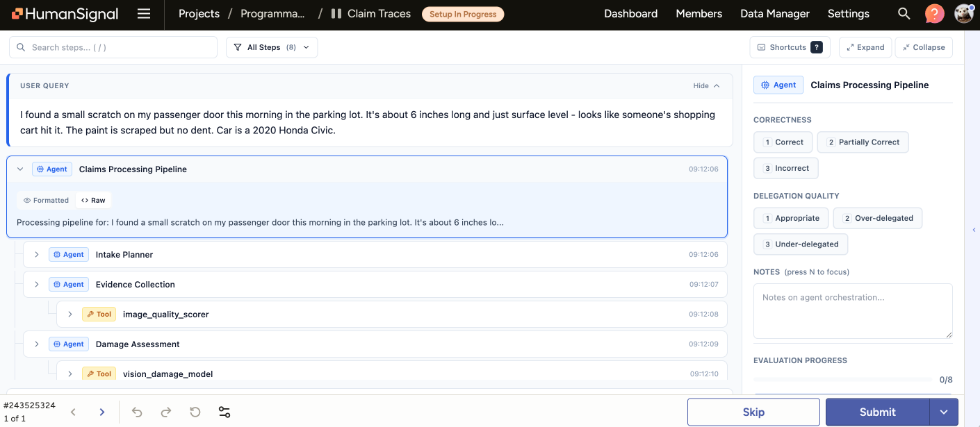980x427 pixels.
Task: Skip the current task
Action: point(753,412)
